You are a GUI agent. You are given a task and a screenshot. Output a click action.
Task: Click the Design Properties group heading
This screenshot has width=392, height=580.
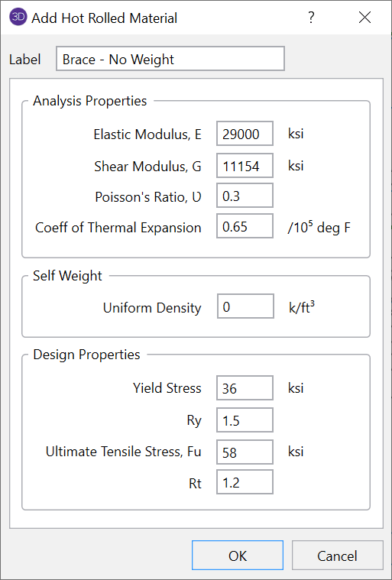point(86,355)
